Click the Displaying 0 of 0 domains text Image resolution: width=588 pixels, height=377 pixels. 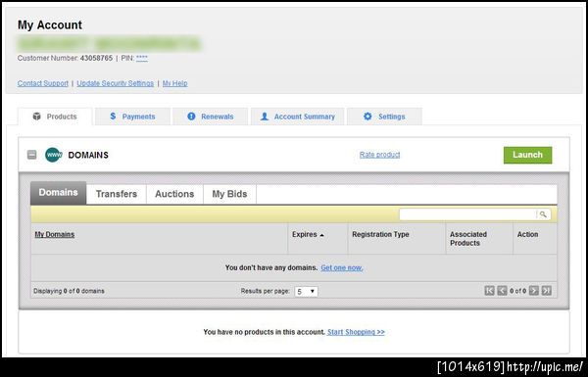click(69, 291)
